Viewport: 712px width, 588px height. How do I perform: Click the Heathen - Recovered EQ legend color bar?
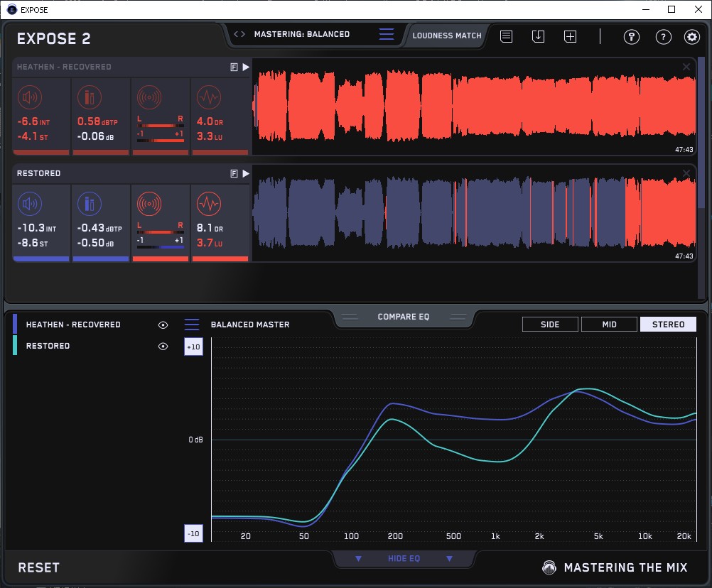15,325
